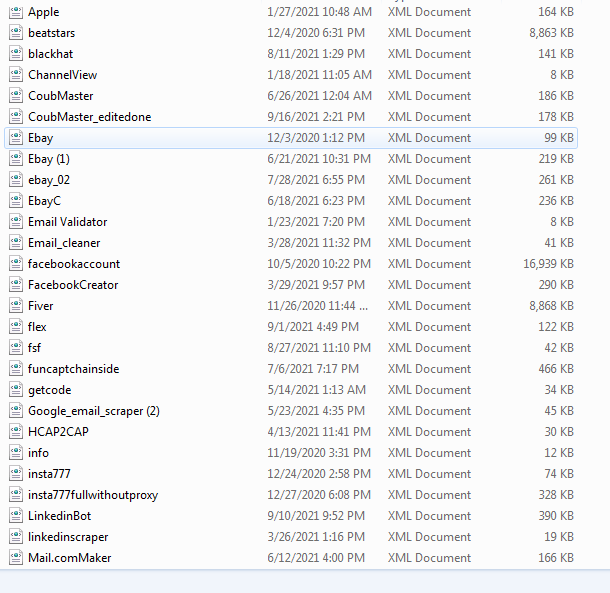This screenshot has height=593, width=610.
Task: Select the "linkedinscraper" file name
Action: point(68,537)
